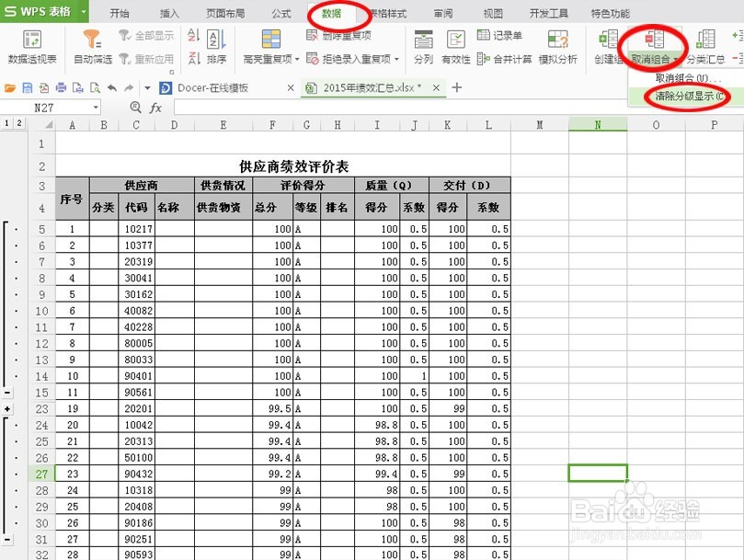Click 分类汇总 subtotal

coord(705,47)
